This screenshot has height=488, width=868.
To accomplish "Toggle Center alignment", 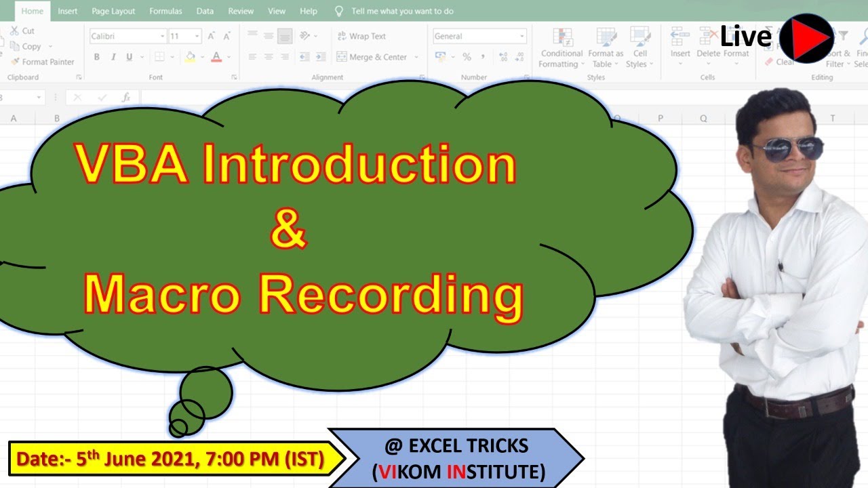I will click(x=269, y=57).
